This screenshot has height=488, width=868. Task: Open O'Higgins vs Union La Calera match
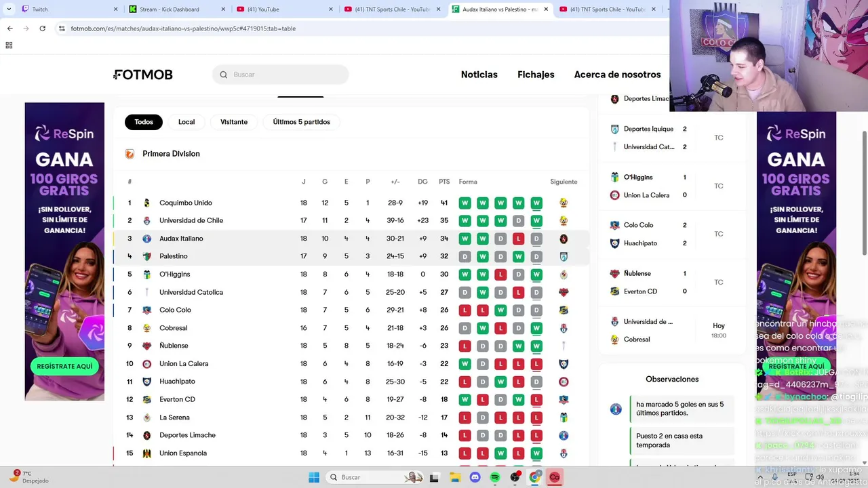(671, 186)
